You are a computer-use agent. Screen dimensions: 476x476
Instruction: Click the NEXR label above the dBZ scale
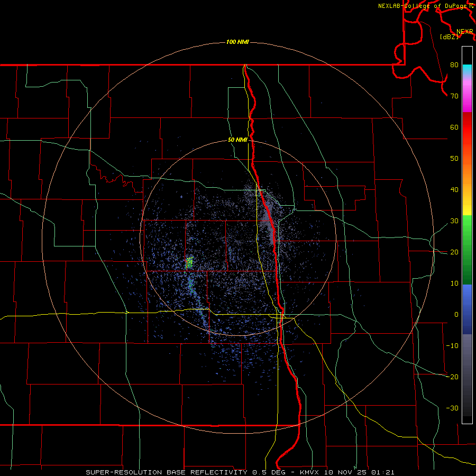point(465,32)
